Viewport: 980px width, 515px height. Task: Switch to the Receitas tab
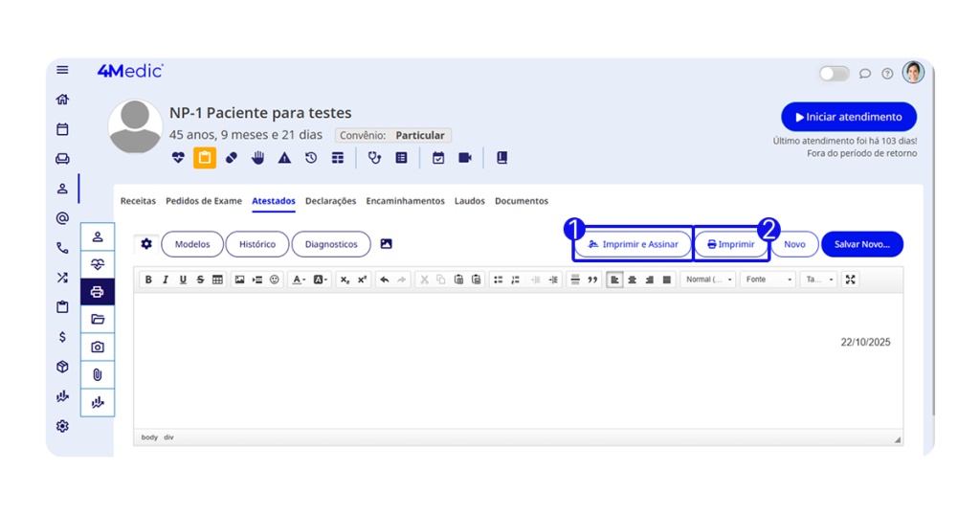[x=138, y=201]
